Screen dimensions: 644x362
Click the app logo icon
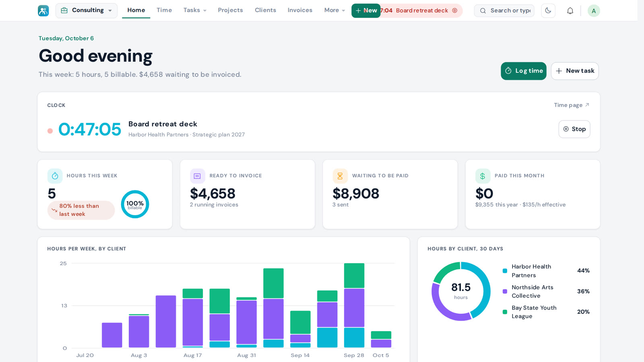43,10
